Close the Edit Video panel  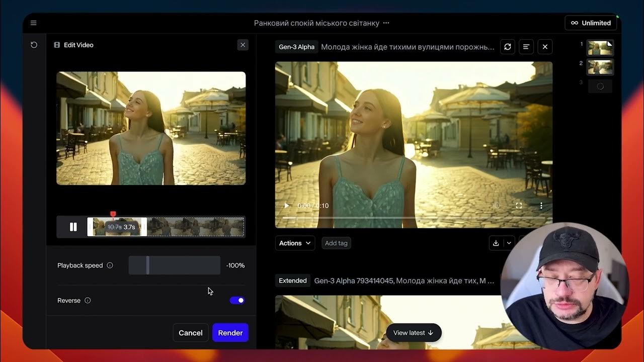point(243,45)
